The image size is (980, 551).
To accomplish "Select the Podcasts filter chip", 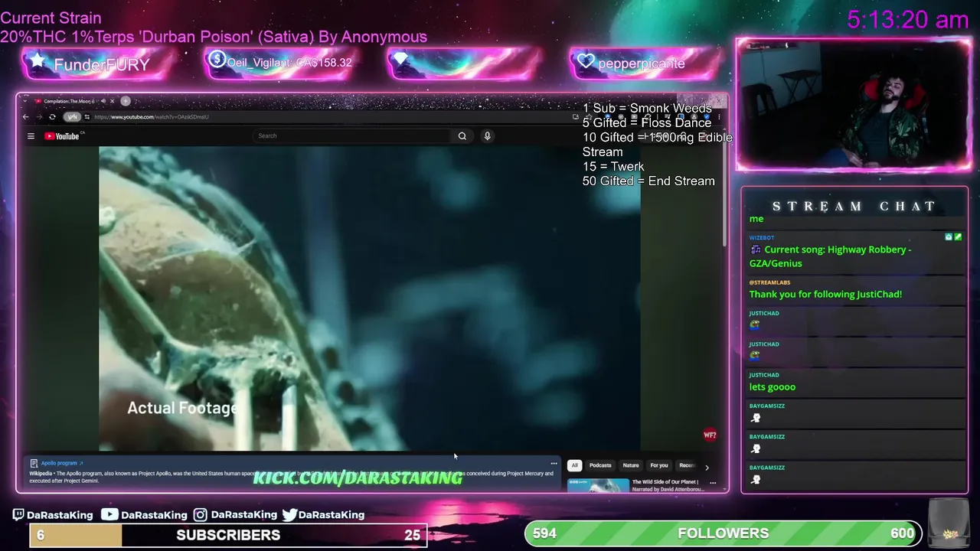I will pyautogui.click(x=600, y=465).
